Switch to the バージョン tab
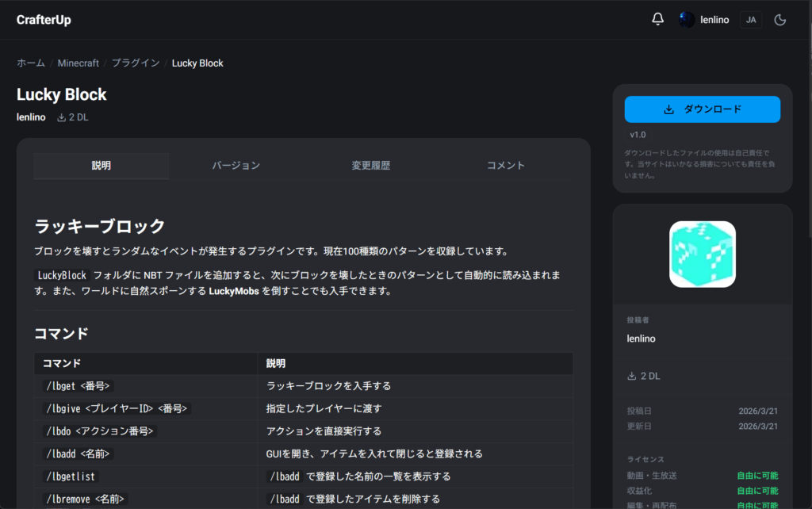The image size is (812, 509). pos(236,166)
